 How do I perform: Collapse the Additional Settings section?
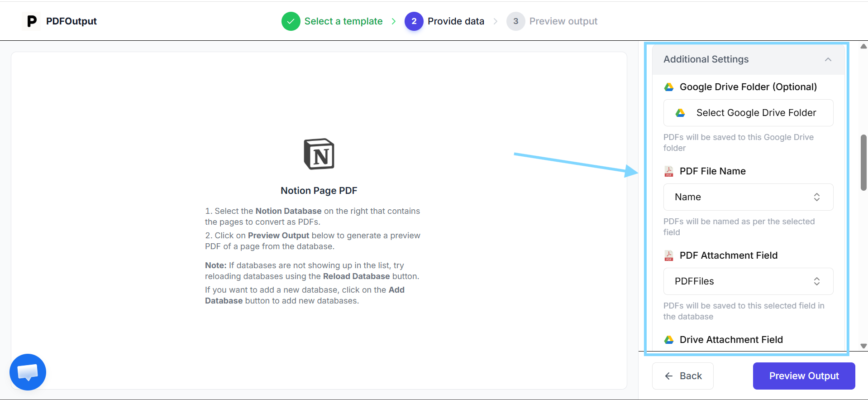828,59
